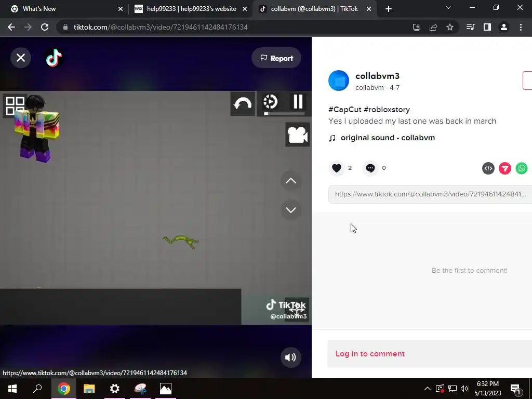Show hidden tray icons chevron
This screenshot has height=399, width=532.
click(427, 389)
